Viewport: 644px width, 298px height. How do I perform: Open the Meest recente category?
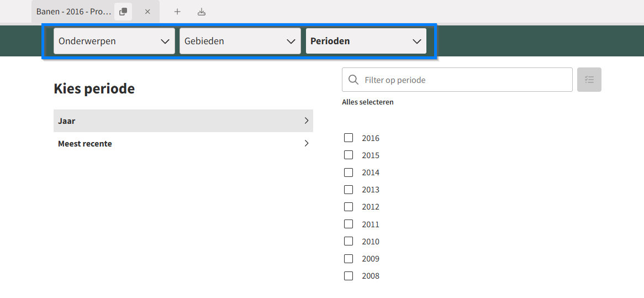[x=183, y=143]
